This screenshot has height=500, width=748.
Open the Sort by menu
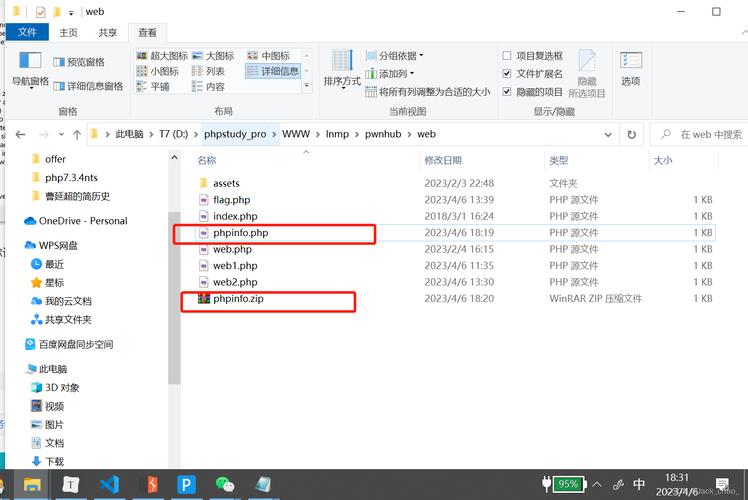(342, 70)
